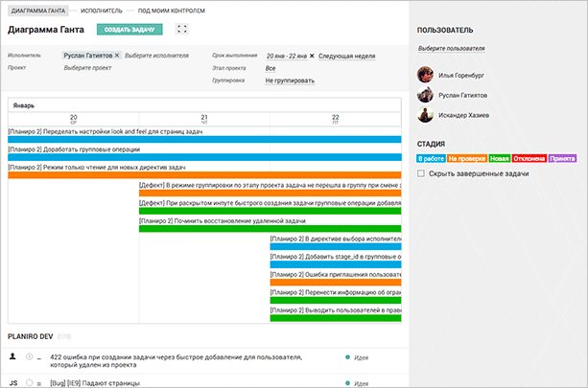Click the 20 СР date column header
The width and height of the screenshot is (588, 388).
(x=74, y=119)
